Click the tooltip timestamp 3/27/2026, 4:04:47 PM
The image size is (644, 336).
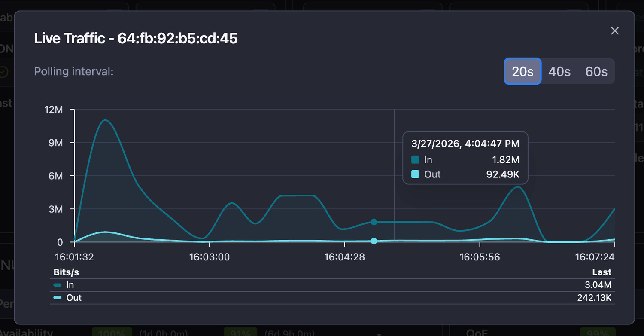point(465,144)
